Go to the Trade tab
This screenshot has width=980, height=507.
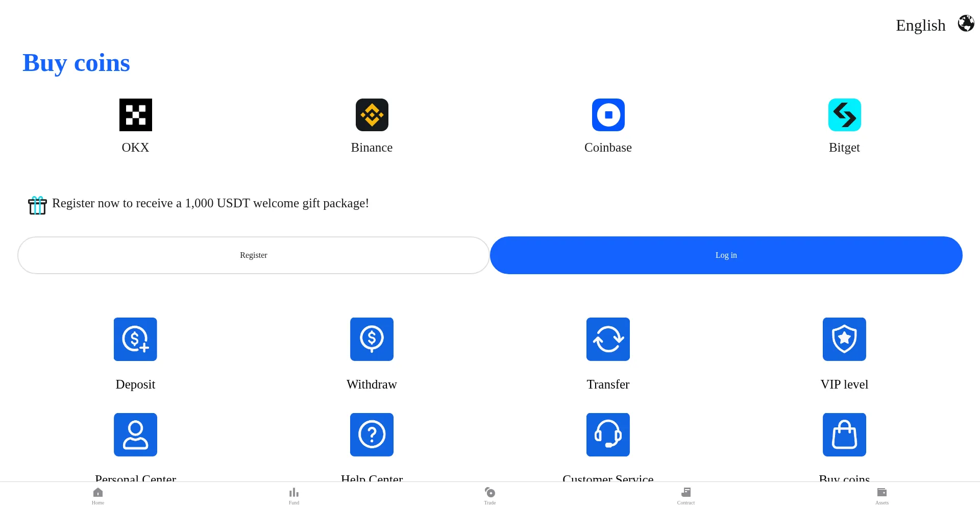pos(490,495)
